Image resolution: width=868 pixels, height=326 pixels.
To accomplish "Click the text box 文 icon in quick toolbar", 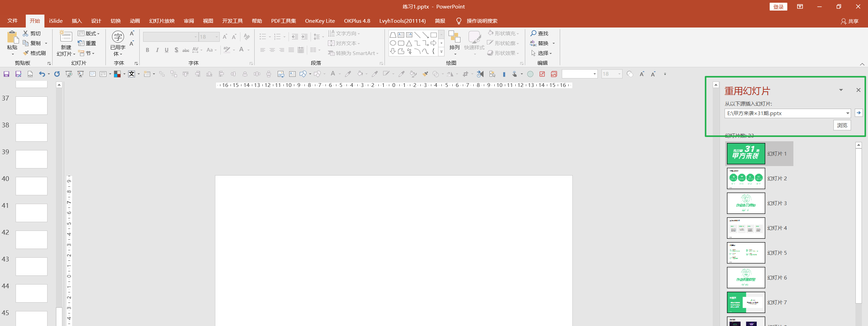I will click(x=132, y=74).
